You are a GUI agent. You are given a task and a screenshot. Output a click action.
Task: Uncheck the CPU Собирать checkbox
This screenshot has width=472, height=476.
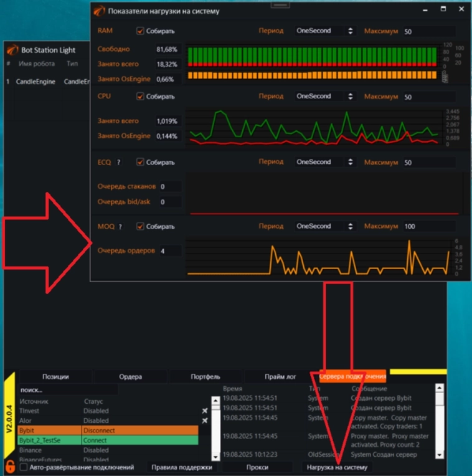coord(140,97)
